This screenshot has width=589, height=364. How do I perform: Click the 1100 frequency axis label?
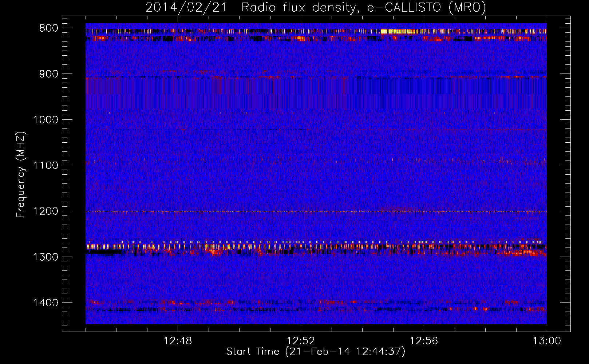[x=46, y=165]
